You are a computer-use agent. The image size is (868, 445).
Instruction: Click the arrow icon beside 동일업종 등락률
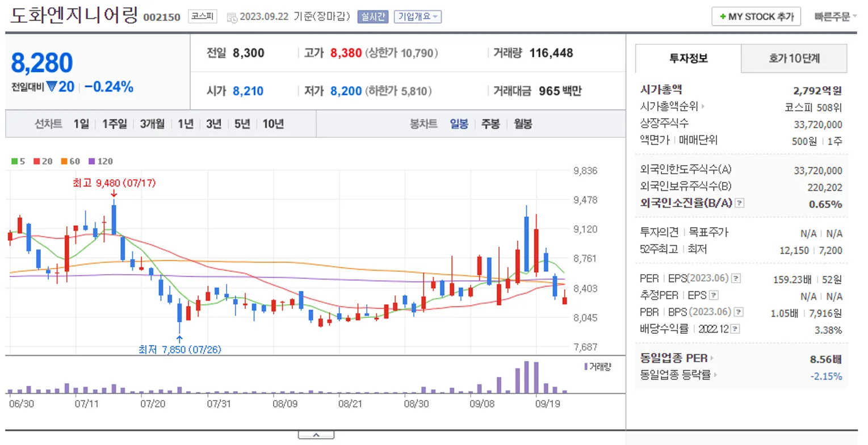(715, 375)
